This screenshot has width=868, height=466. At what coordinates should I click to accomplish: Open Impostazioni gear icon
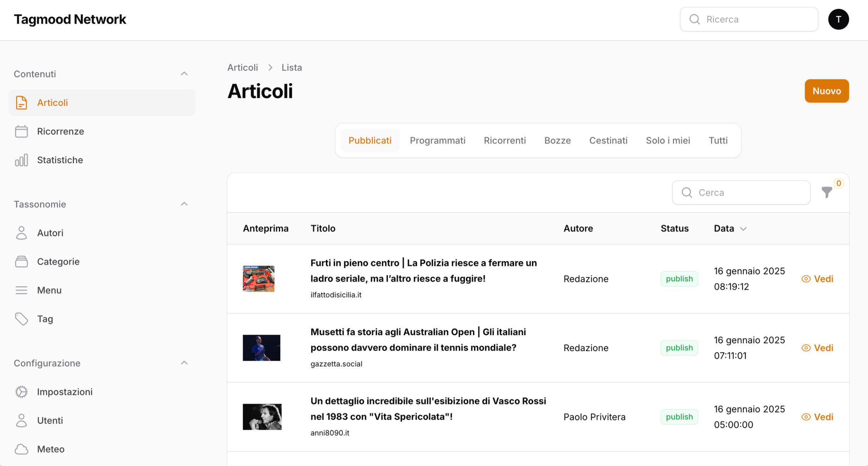21,392
